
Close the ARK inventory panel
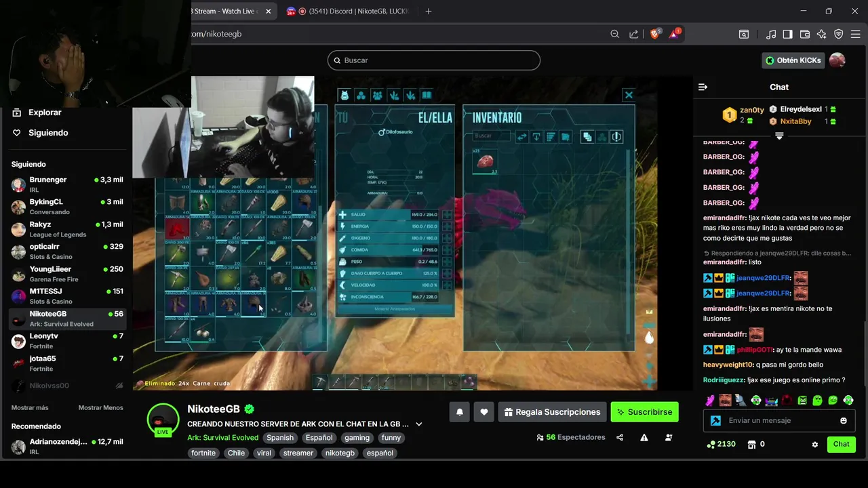point(629,95)
